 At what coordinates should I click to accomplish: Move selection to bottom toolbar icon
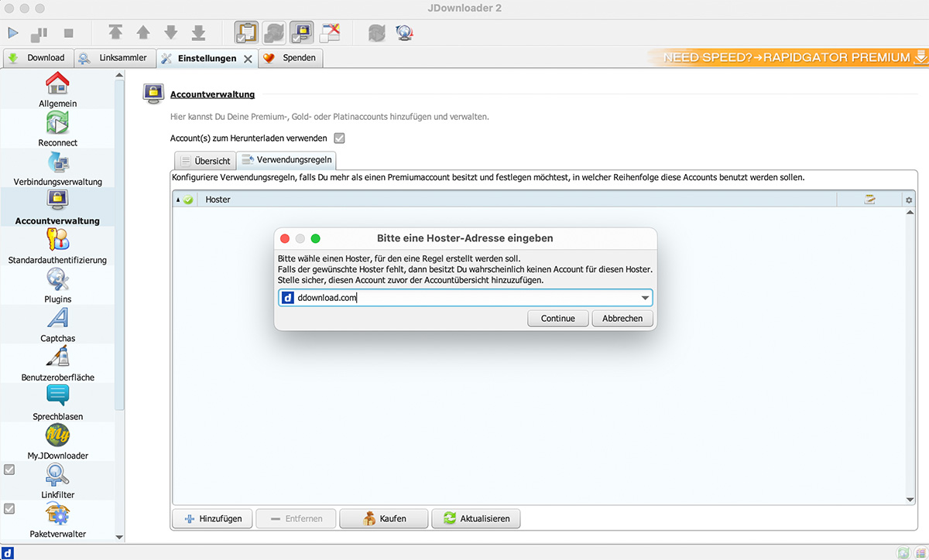(x=198, y=32)
